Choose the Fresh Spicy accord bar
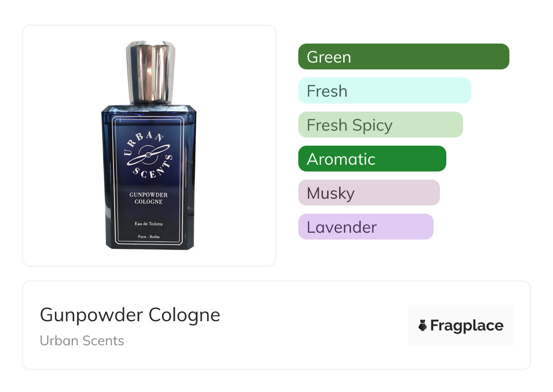 click(x=380, y=125)
